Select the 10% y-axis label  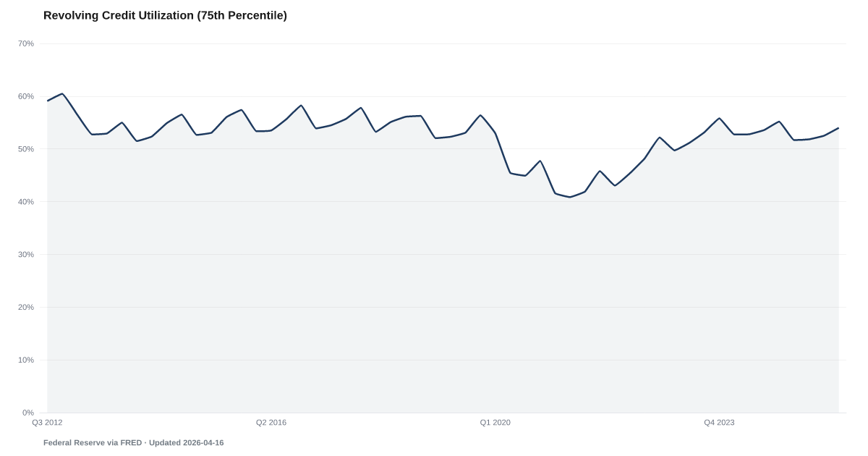[x=26, y=360]
